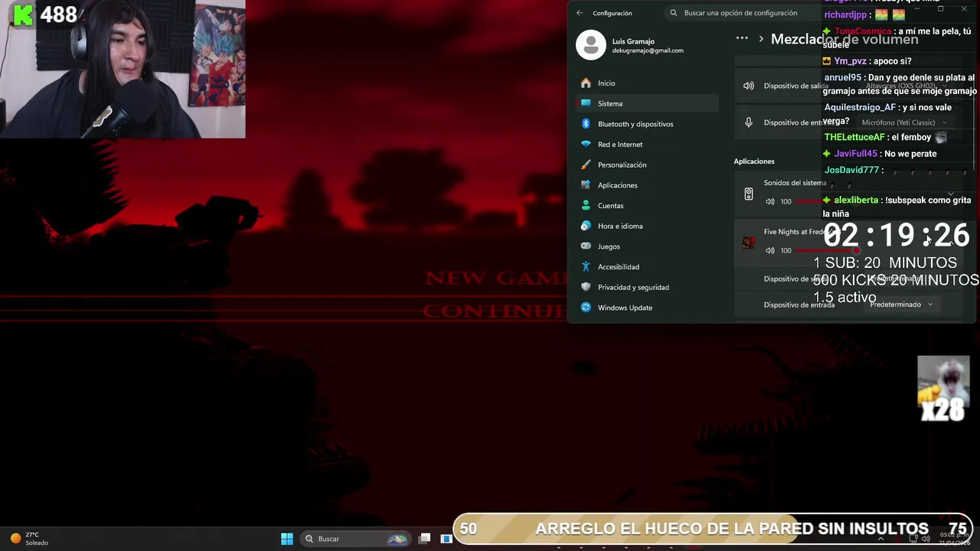Image resolution: width=980 pixels, height=551 pixels.
Task: Click the Inicio house icon
Action: 586,83
